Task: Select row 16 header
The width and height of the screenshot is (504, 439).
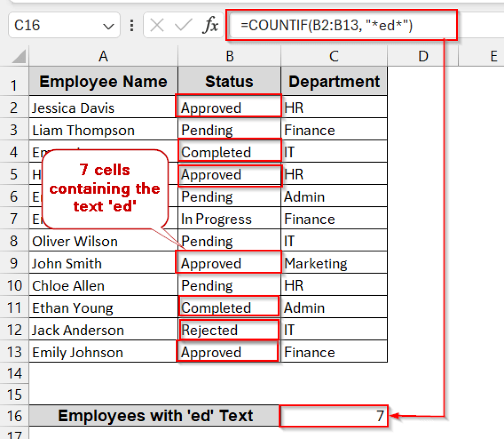Action: pyautogui.click(x=15, y=416)
